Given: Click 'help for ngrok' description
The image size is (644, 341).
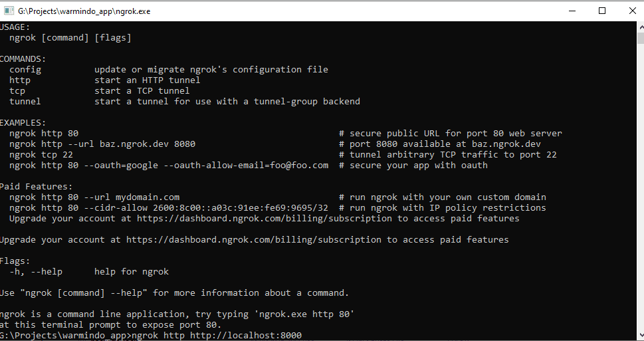Looking at the screenshot, I should 132,272.
